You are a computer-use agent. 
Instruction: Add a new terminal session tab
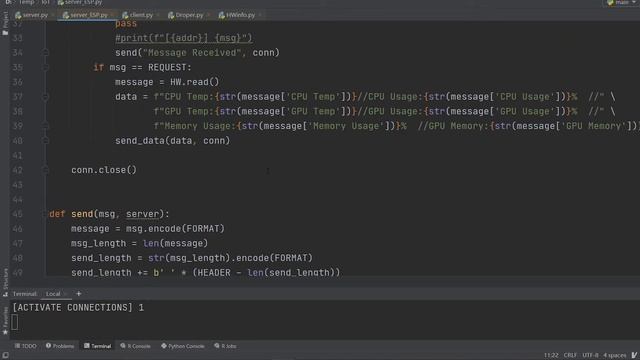click(79, 293)
